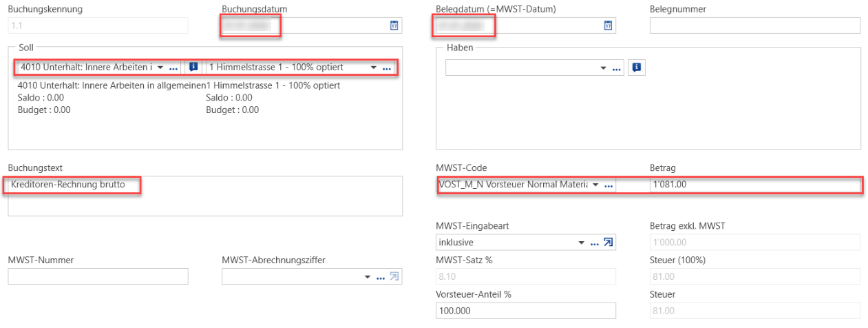Open ellipsis lookup for Himmelstrasse property field
This screenshot has width=868, height=328.
tap(387, 68)
